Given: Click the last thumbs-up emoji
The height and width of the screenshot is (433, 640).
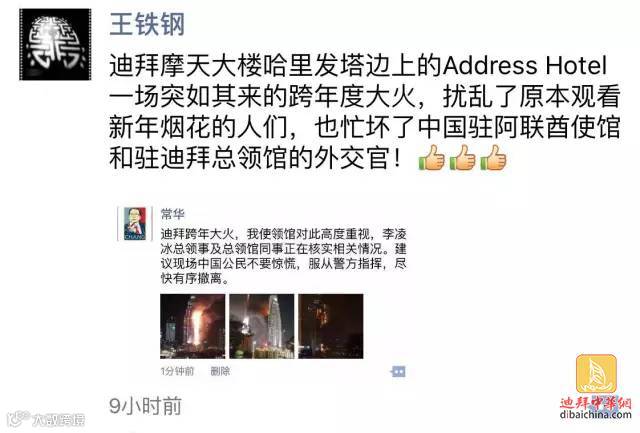Looking at the screenshot, I should point(493,158).
